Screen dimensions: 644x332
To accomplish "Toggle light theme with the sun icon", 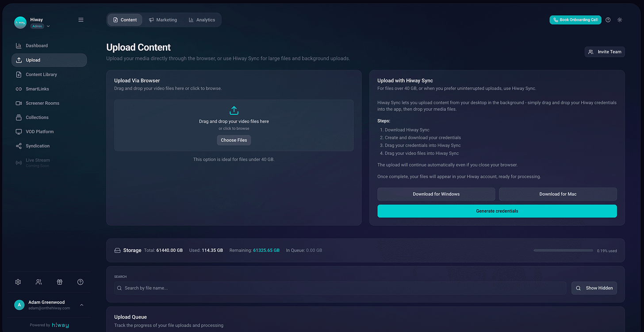I will click(620, 20).
